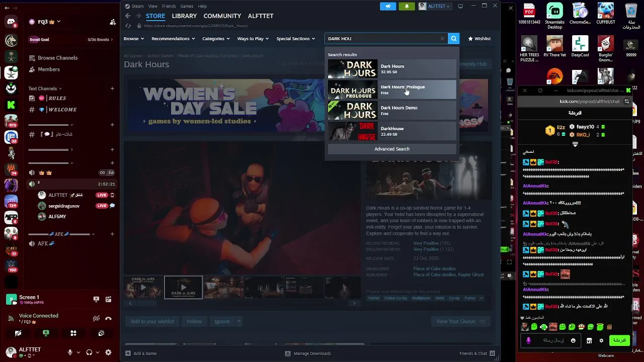Viewport: 644px width, 362px height.
Task: Click the Steam search magnifier button
Action: (454, 39)
